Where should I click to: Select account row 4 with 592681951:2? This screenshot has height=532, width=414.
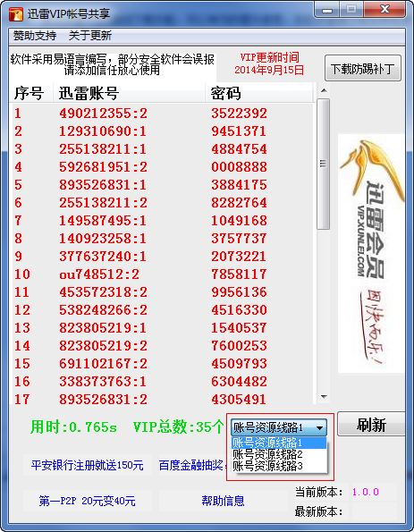click(x=162, y=167)
